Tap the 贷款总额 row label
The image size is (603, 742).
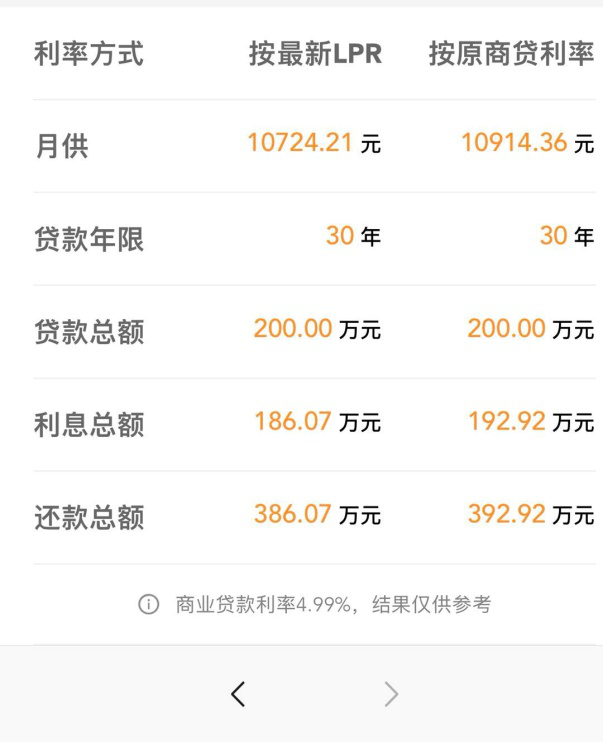89,332
